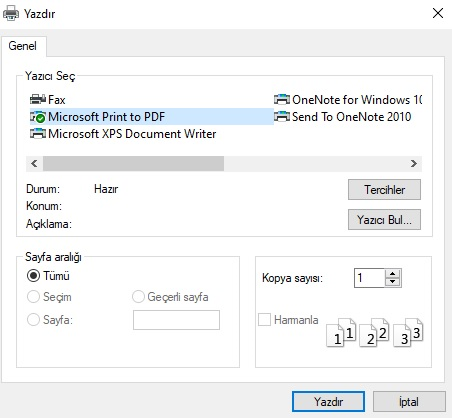Click the 3-3 collate preview page stack
The width and height of the screenshot is (452, 418).
click(408, 333)
